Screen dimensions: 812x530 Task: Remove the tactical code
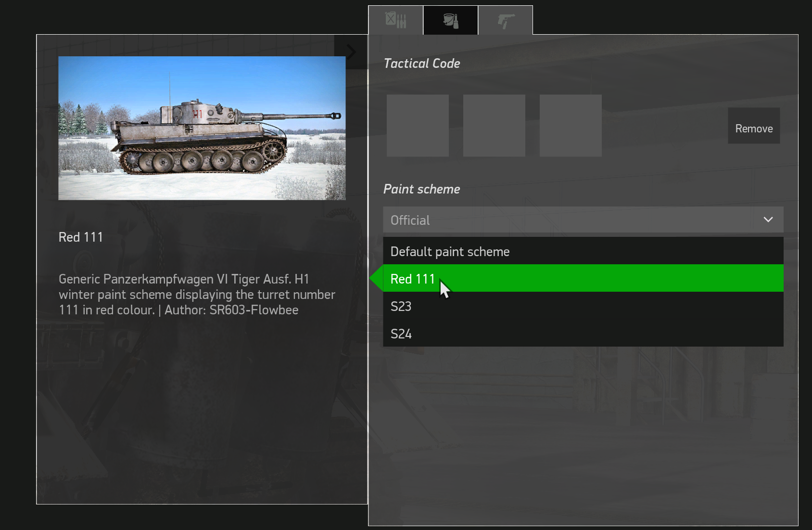754,129
